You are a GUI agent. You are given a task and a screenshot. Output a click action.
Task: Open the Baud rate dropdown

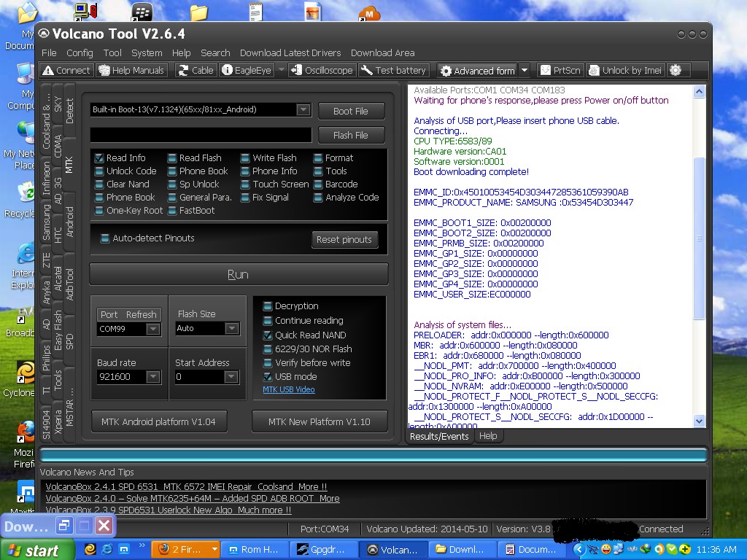pyautogui.click(x=152, y=377)
